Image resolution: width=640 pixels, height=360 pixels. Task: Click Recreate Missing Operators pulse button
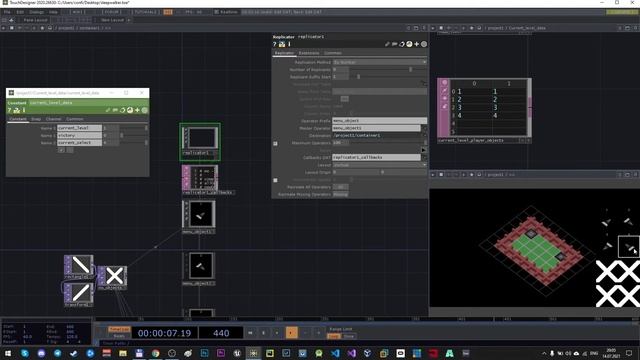(340, 194)
